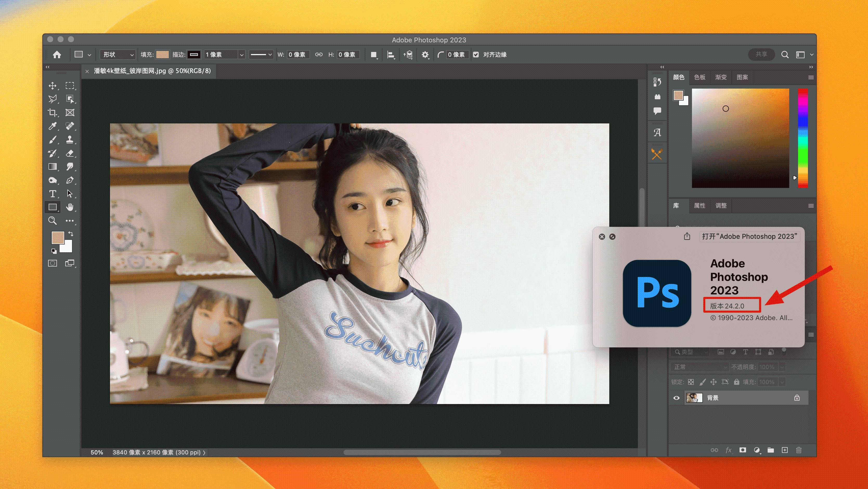Open the Color panel flyout menu
The width and height of the screenshot is (868, 489).
[x=811, y=77]
